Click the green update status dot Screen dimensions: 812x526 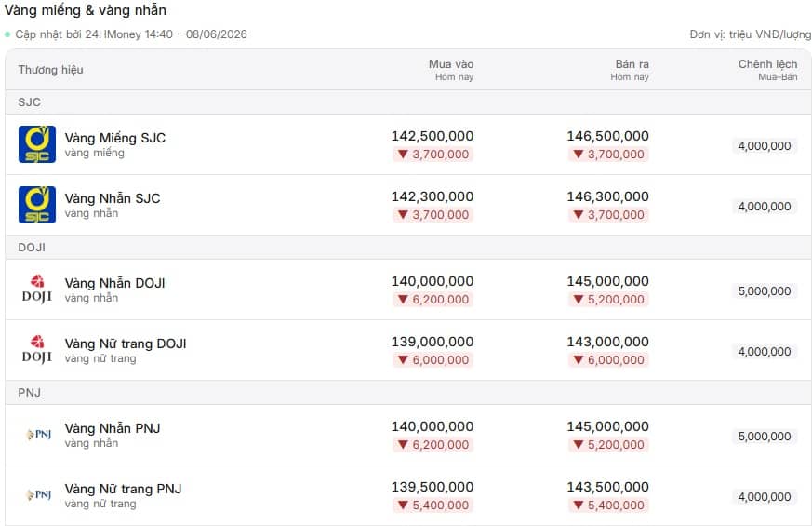pos(7,34)
